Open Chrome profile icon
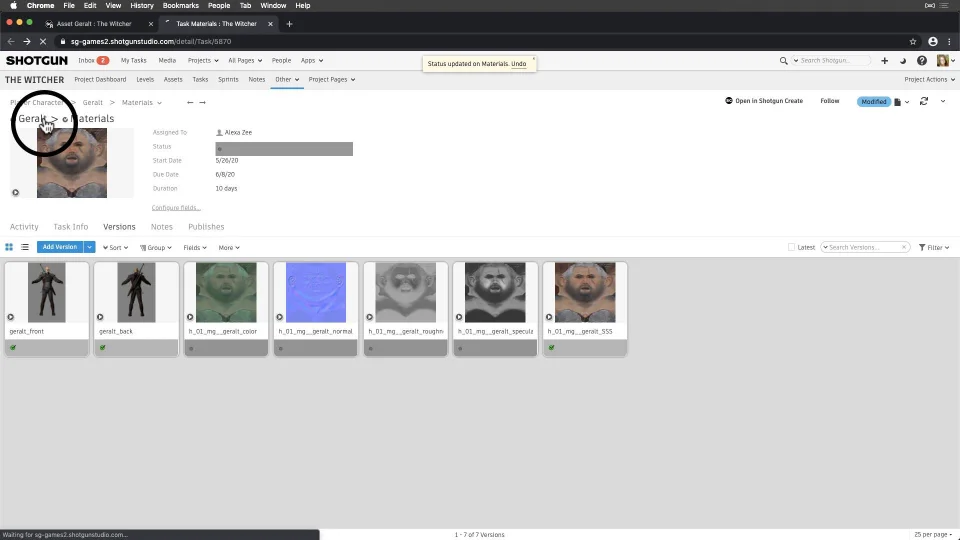 (932, 42)
